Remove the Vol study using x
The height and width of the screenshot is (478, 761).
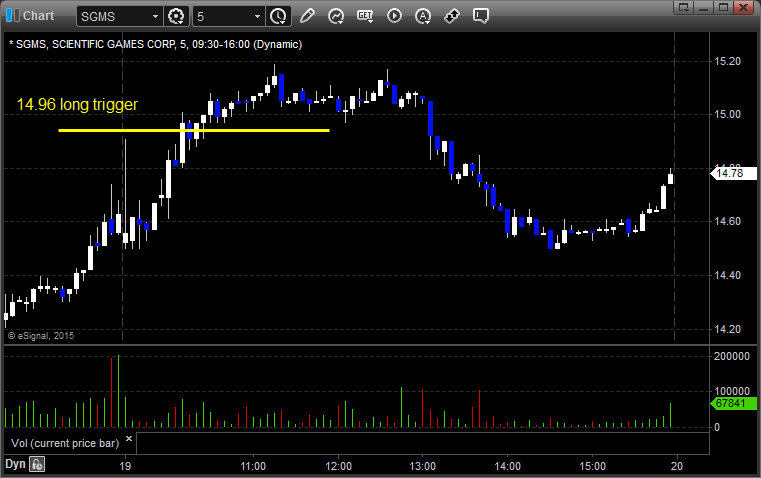(x=129, y=439)
